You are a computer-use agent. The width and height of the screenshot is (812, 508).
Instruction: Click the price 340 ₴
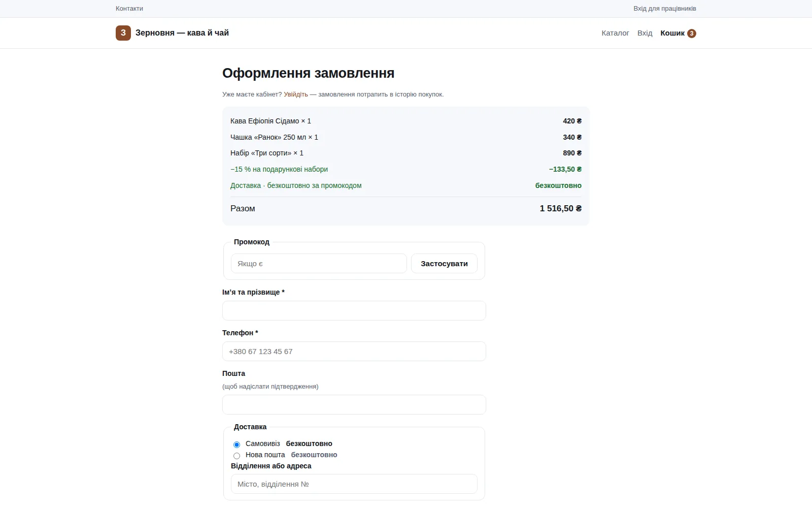(572, 137)
